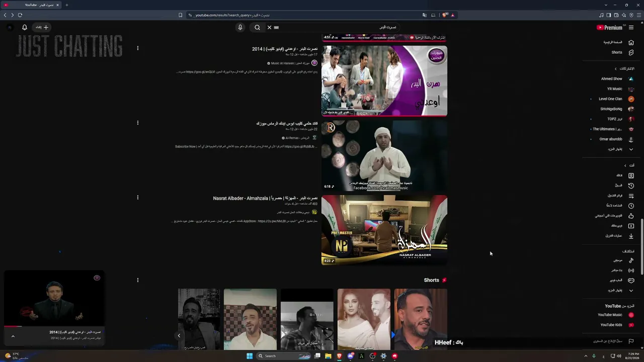Expand Explore section Show more chevron
The height and width of the screenshot is (362, 644).
(621, 291)
